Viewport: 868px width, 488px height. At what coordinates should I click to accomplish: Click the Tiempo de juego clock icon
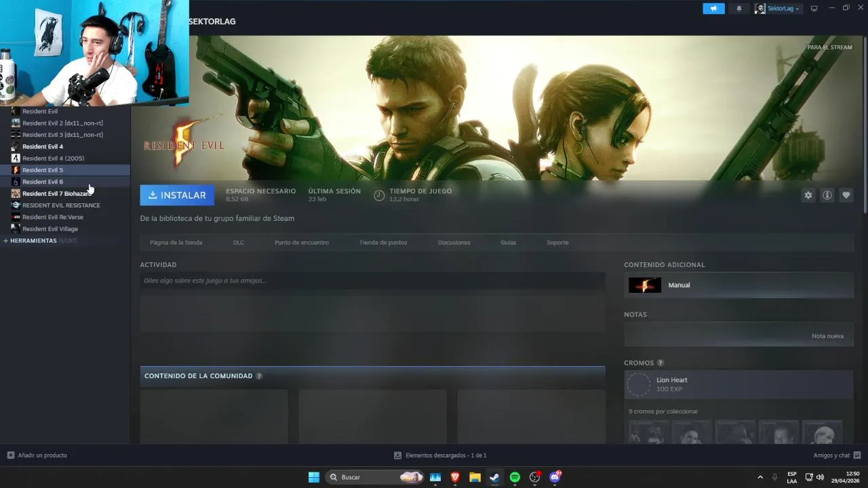pos(379,195)
